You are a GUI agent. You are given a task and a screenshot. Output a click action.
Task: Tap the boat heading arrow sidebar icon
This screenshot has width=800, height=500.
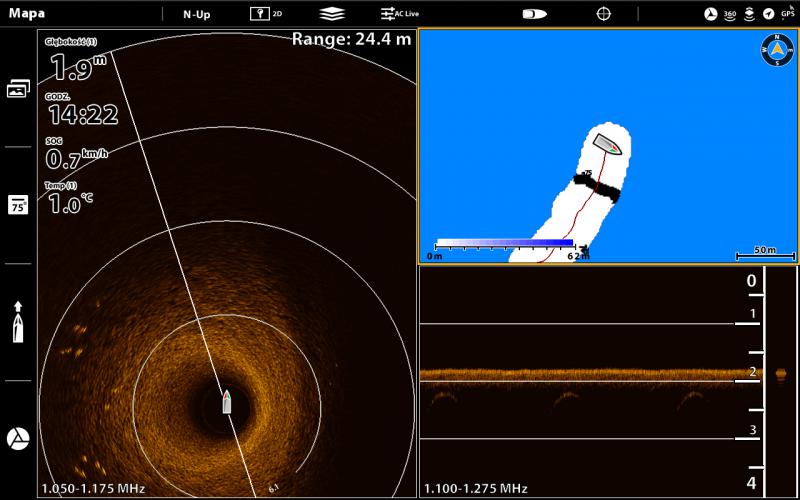pos(18,322)
